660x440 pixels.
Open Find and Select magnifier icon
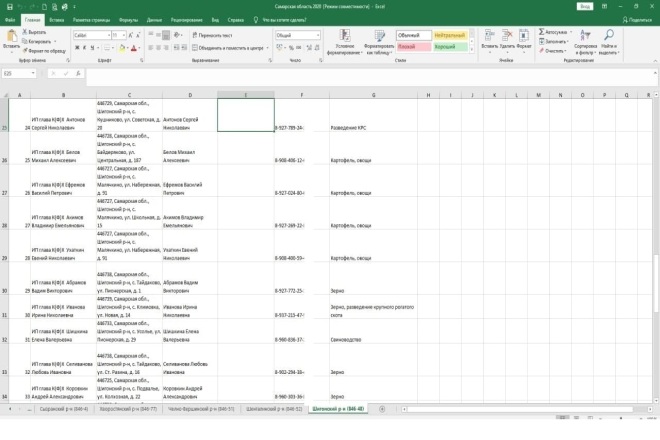coord(609,35)
